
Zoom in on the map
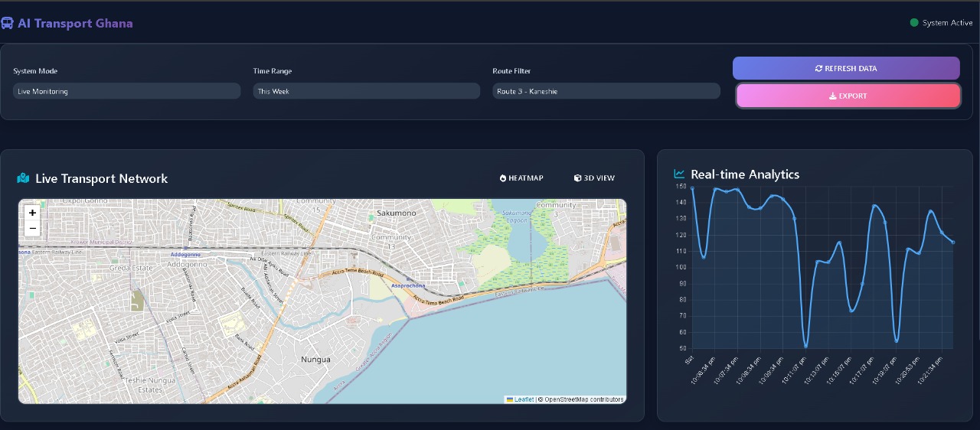coord(32,213)
